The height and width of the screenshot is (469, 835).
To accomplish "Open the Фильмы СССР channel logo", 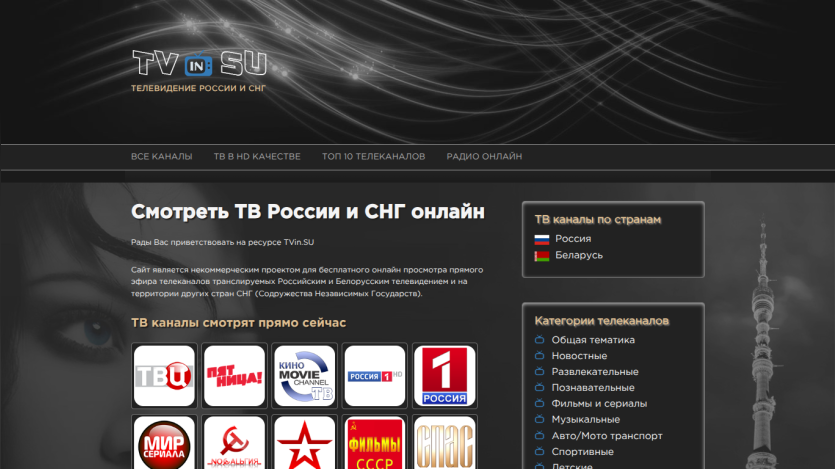I will pos(375,443).
